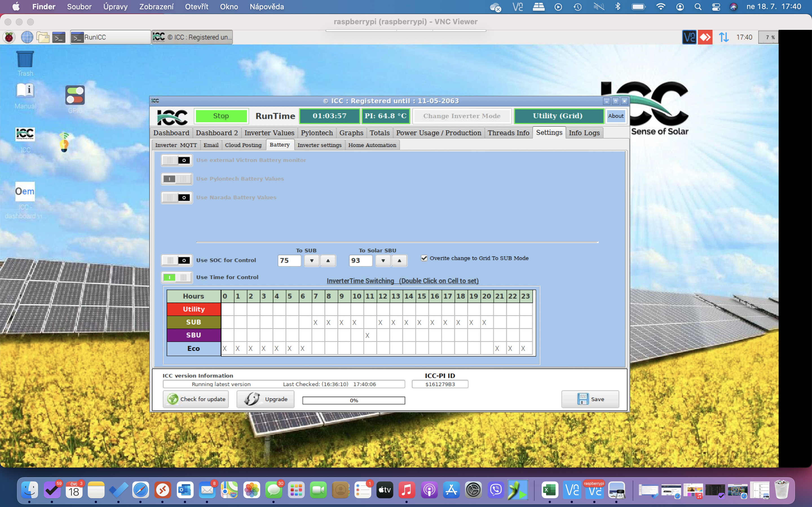Screen dimensions: 812x507
Task: Click the upgrade progress bar
Action: click(x=354, y=400)
